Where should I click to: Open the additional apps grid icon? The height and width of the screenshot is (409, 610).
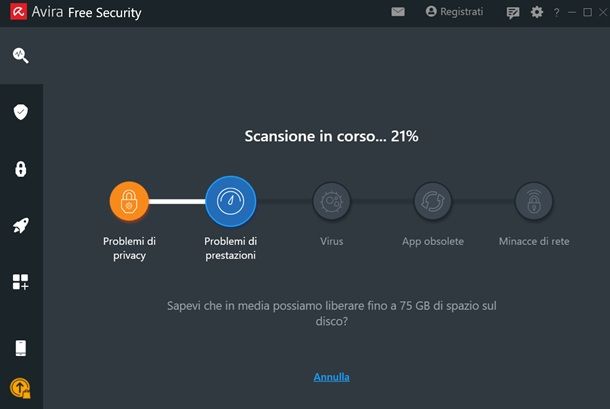[20, 282]
